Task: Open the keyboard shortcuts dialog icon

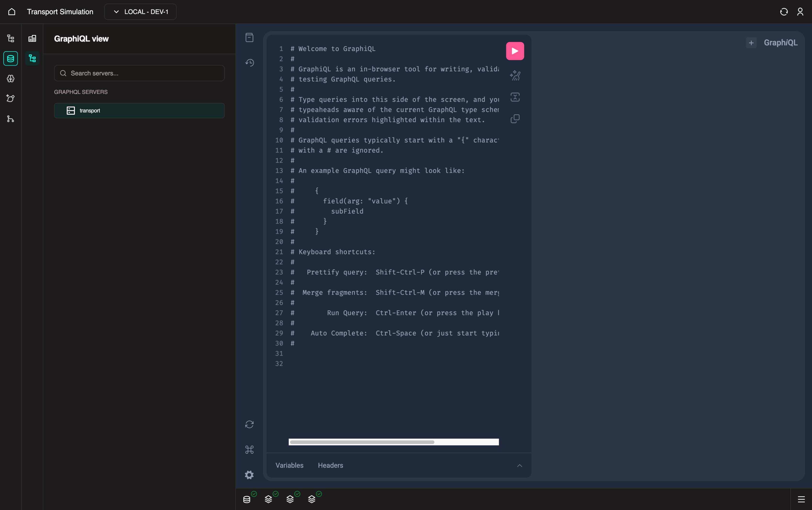Action: 249,450
